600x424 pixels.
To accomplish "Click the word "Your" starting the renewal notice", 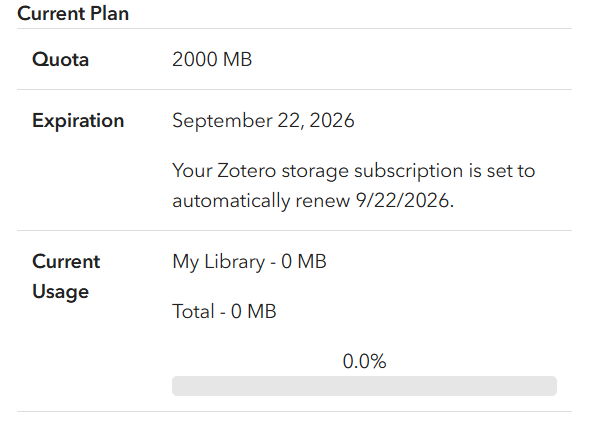I will (193, 171).
